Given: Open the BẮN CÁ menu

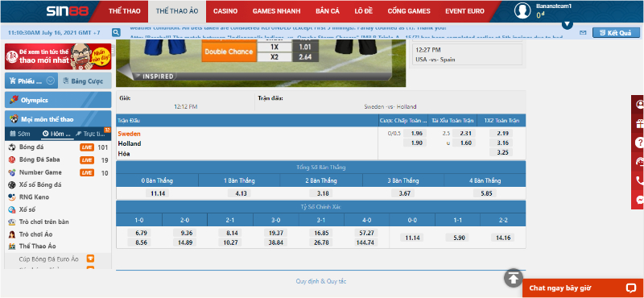Looking at the screenshot, I should point(328,11).
